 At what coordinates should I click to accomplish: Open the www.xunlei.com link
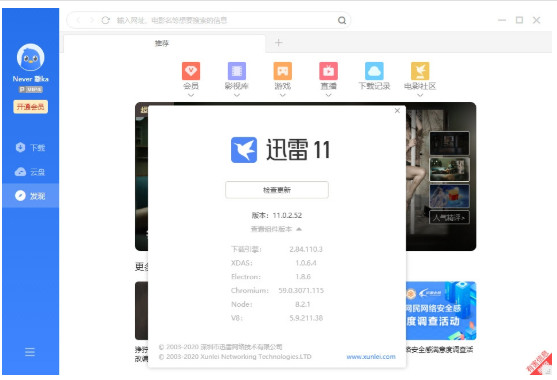pos(371,357)
